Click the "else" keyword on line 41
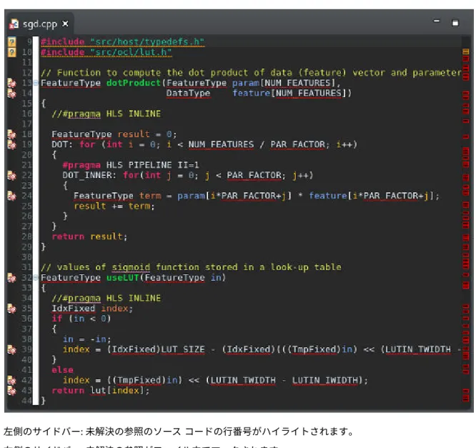 pyautogui.click(x=62, y=369)
